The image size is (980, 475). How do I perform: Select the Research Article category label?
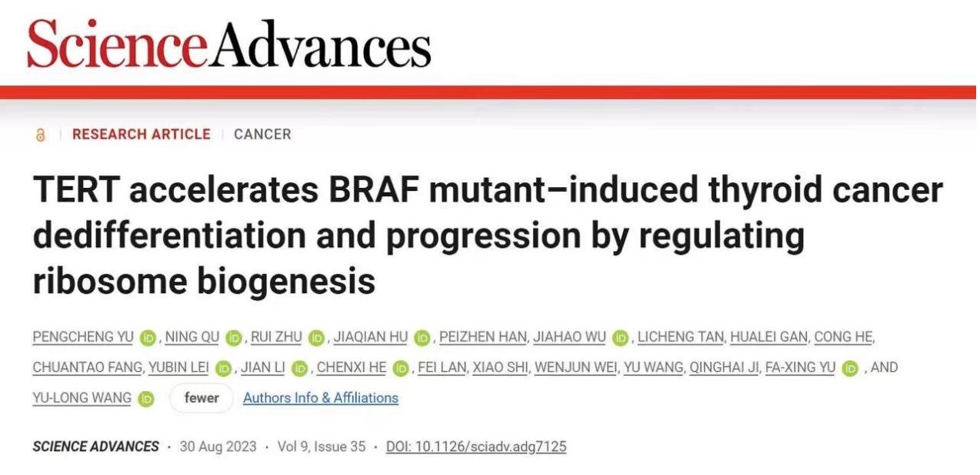pos(142,134)
